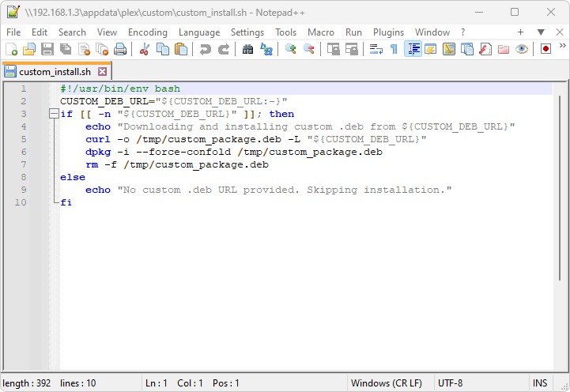
Task: Toggle indent guide display
Action: pyautogui.click(x=413, y=49)
